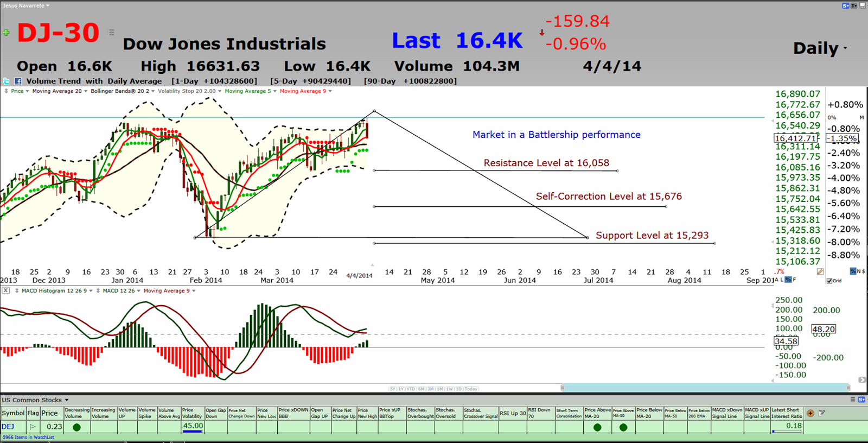The width and height of the screenshot is (868, 443).
Task: Click the left handle of time scrollbar
Action: 563,388
